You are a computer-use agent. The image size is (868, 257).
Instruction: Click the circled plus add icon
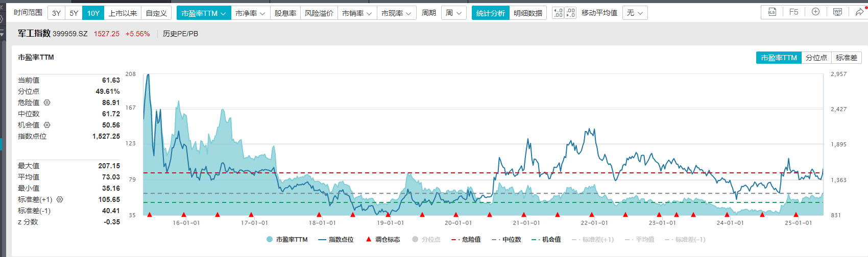(815, 12)
